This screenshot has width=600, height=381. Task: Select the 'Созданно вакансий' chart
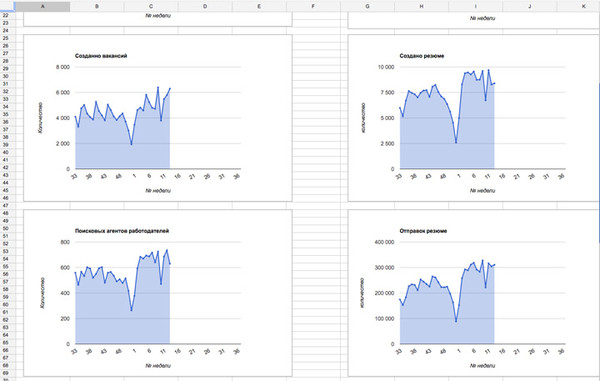point(158,118)
